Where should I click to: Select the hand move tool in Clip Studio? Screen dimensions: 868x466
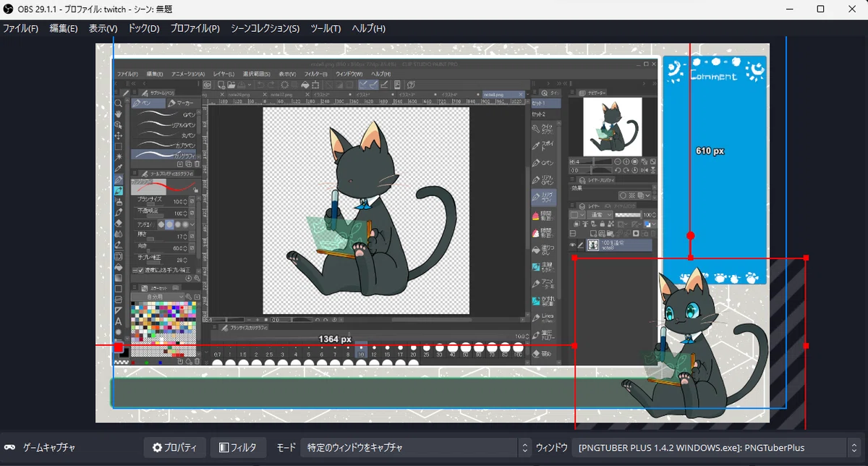(119, 114)
